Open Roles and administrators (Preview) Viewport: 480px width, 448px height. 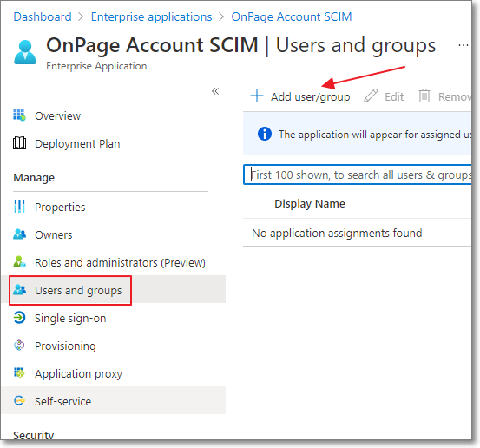(x=120, y=263)
